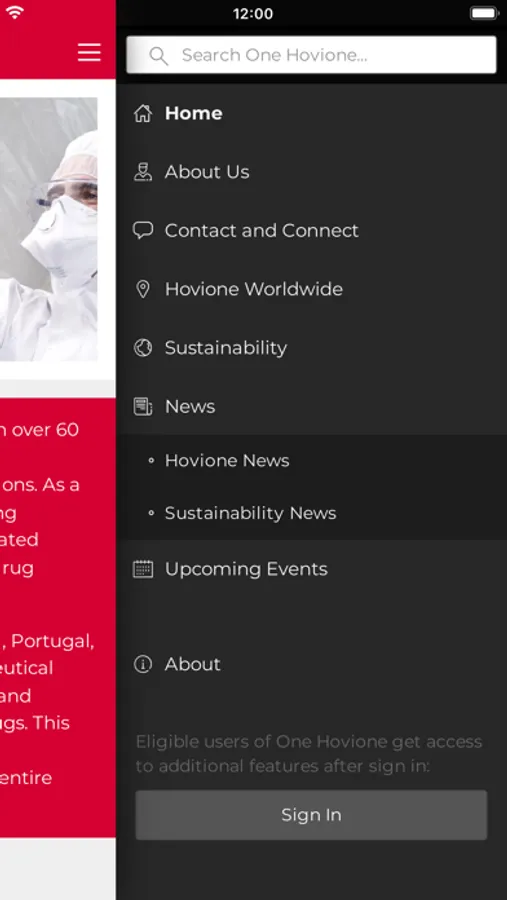507x900 pixels.
Task: Click the 12:00 clock in status bar
Action: click(x=253, y=14)
